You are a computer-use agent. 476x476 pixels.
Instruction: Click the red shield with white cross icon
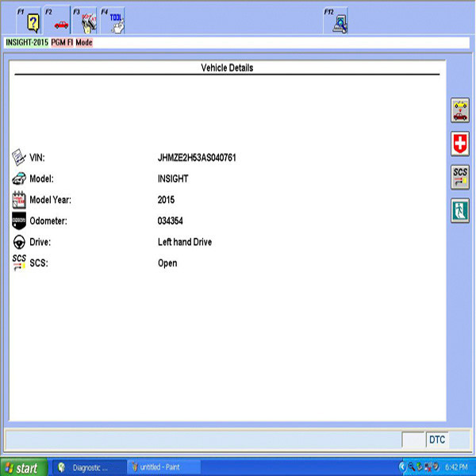click(x=460, y=144)
